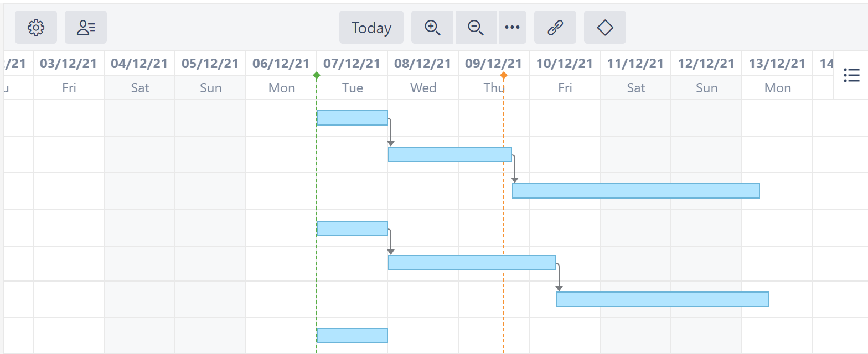This screenshot has height=354, width=868.
Task: Select the task bar spanning Wednesday to Thursday
Action: 450,154
